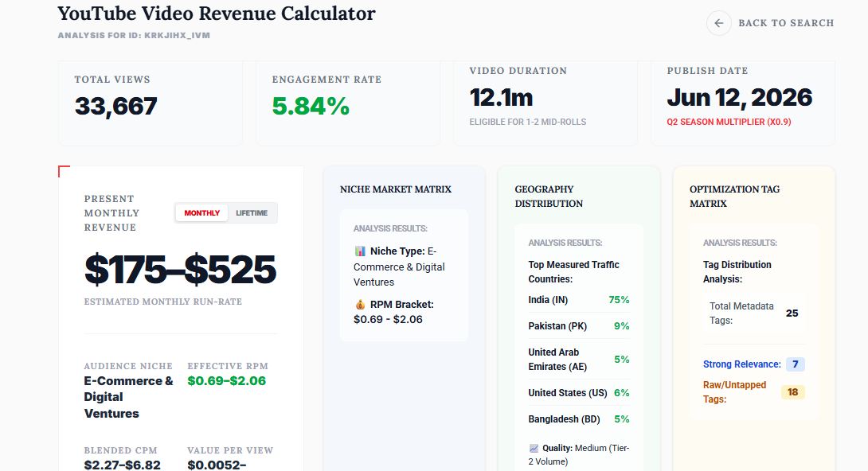This screenshot has height=471, width=868.
Task: Click the red corner bracket on revenue card
Action: click(65, 171)
